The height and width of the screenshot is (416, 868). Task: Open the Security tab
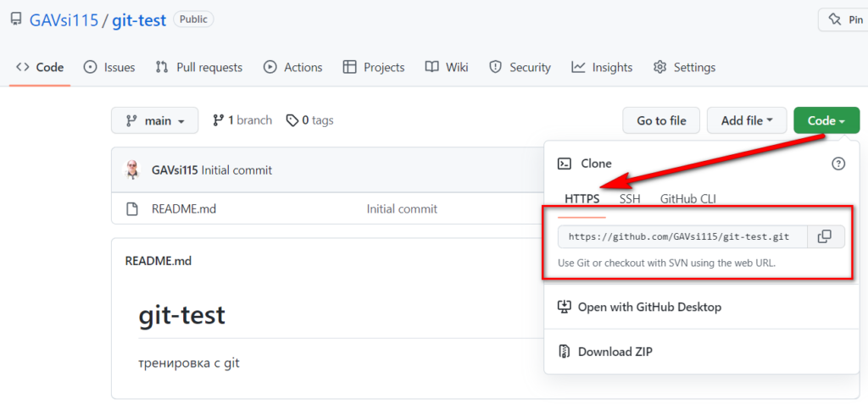pyautogui.click(x=520, y=68)
